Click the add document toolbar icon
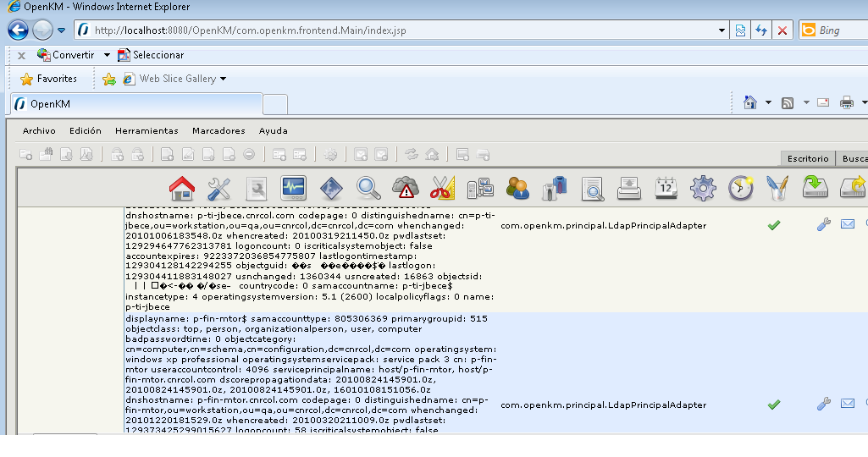 point(167,154)
